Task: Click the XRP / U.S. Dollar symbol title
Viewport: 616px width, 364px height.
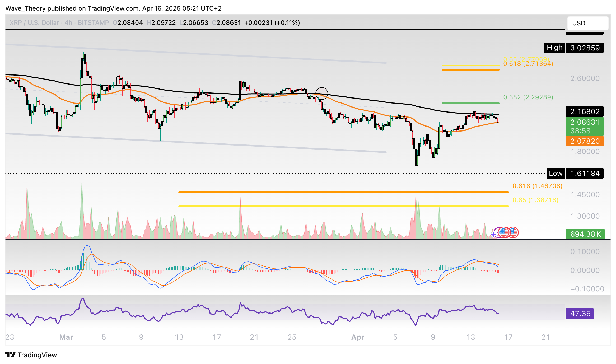Action: coord(34,23)
